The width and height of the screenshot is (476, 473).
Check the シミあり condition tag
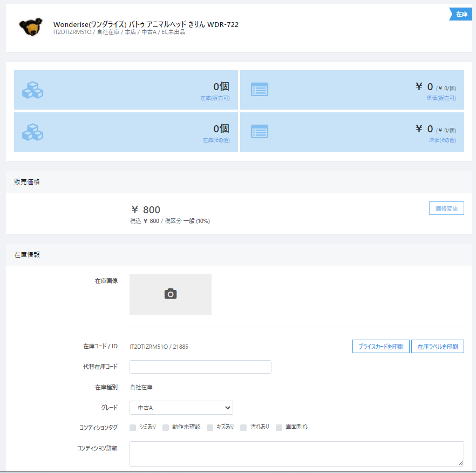pyautogui.click(x=133, y=428)
